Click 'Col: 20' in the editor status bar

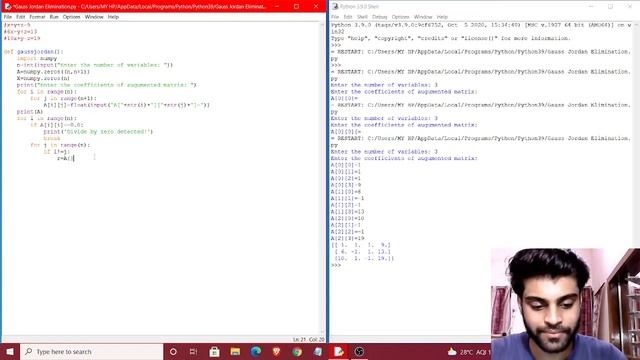point(317,339)
